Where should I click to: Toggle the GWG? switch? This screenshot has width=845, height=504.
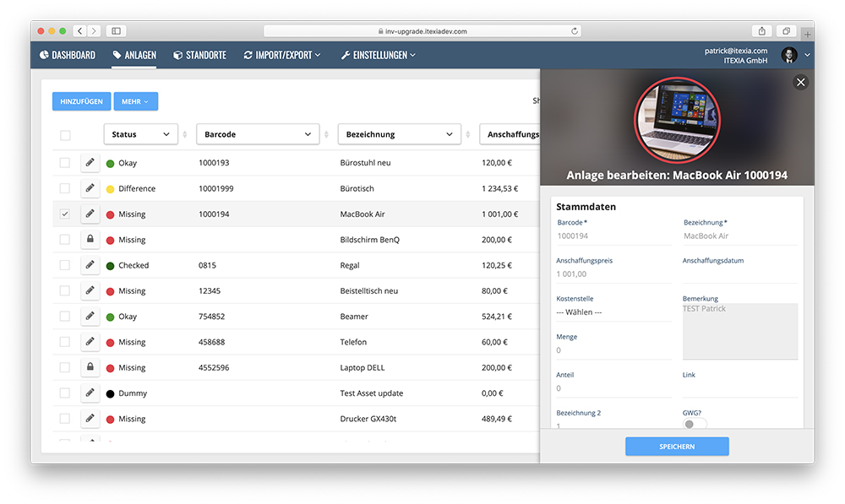click(x=694, y=425)
